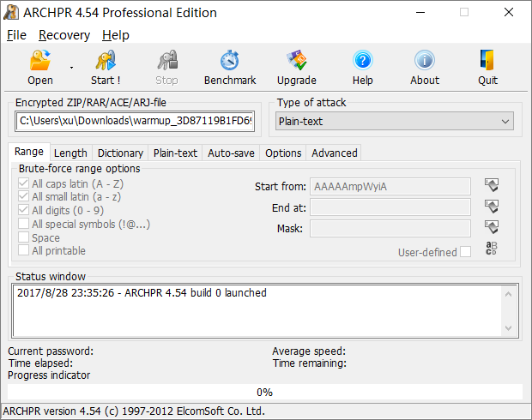
Task: Click the Quit door icon
Action: (x=487, y=61)
